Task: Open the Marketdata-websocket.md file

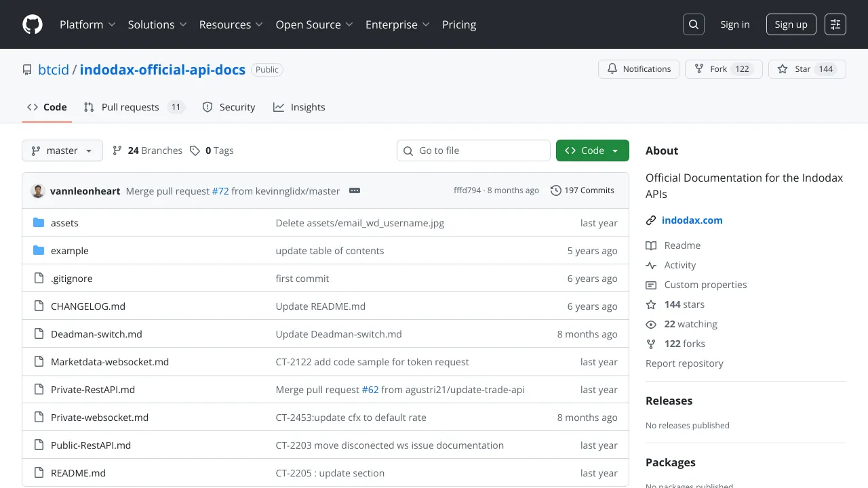Action: (x=110, y=362)
